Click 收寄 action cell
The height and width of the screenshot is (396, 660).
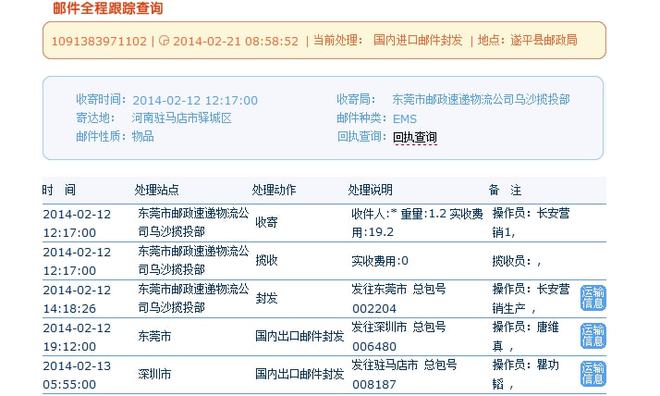tap(266, 223)
